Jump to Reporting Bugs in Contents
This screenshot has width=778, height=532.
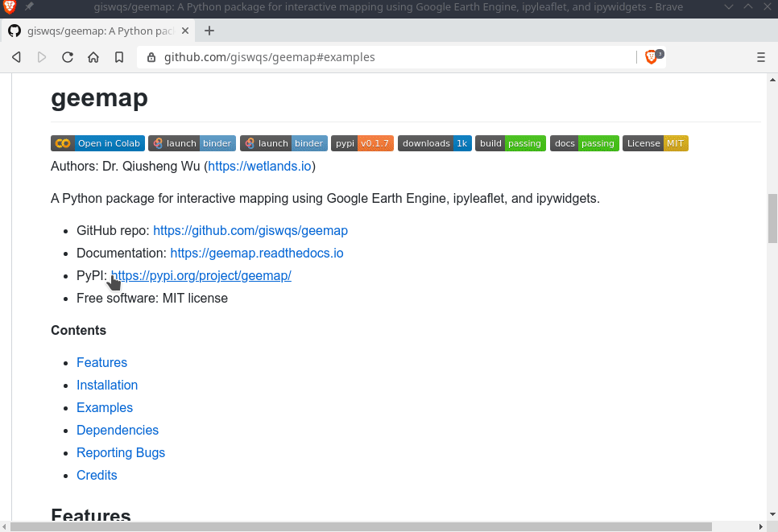[x=121, y=452]
